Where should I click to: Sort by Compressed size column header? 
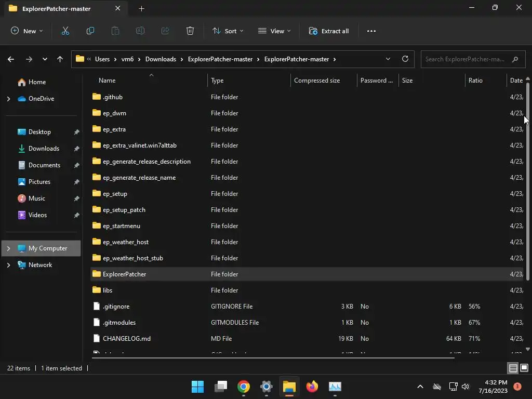(x=316, y=81)
